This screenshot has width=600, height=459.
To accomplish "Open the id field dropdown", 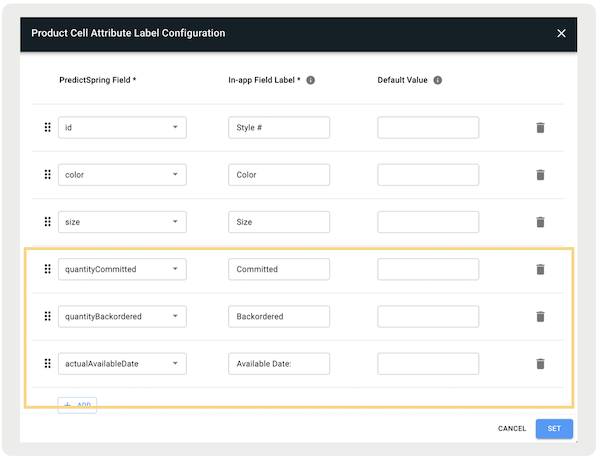I will (122, 127).
